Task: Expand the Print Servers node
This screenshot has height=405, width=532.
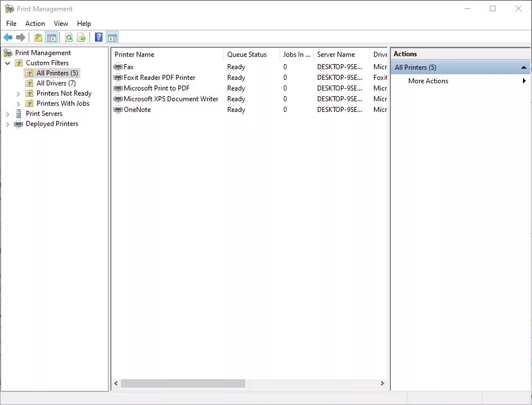Action: pos(7,114)
